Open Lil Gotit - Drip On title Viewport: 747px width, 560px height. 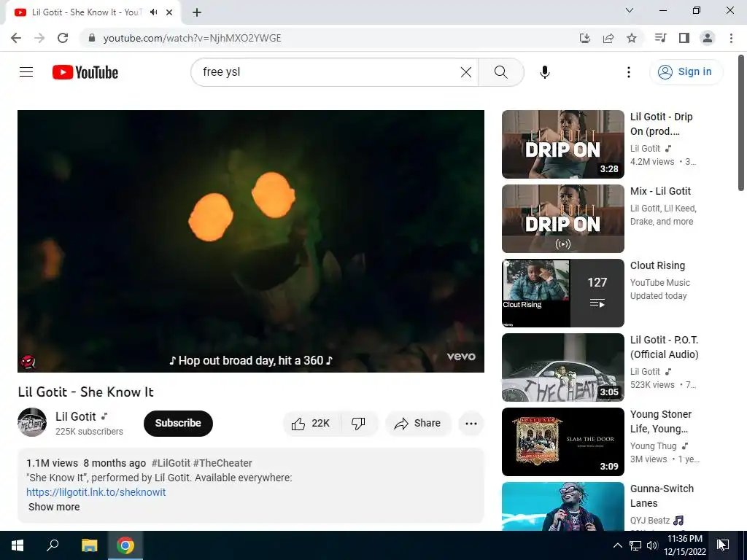click(661, 124)
